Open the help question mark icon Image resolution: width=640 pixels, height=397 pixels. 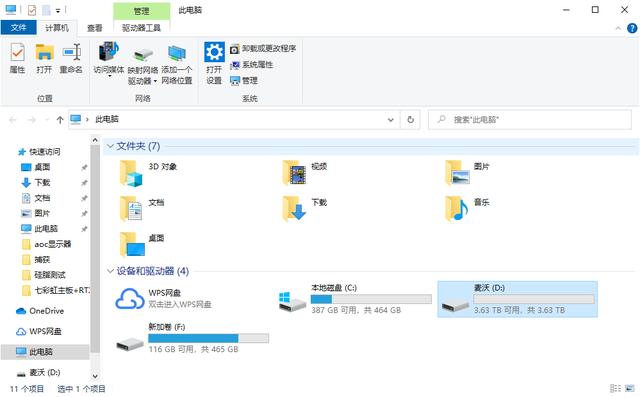[631, 28]
